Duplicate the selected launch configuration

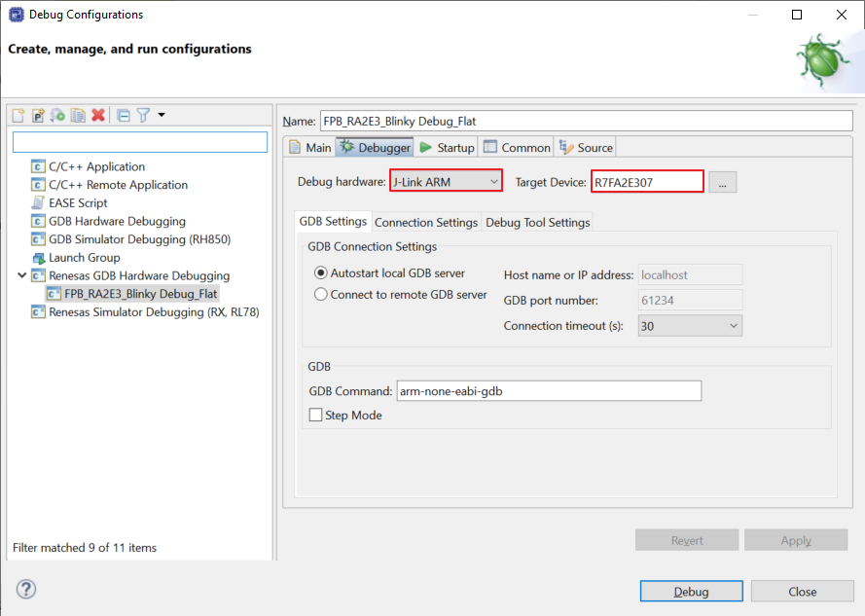coord(78,115)
